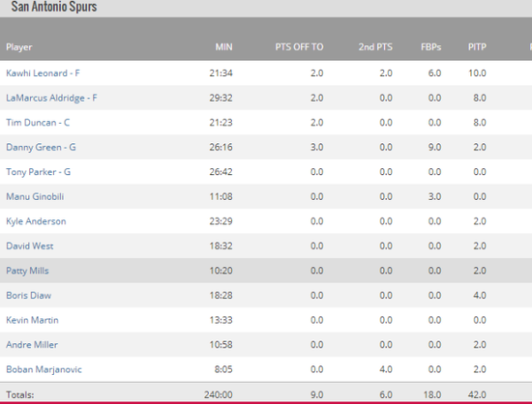Sort by 2nd PTS column header
Screen dimensions: 532x404
(x=375, y=46)
